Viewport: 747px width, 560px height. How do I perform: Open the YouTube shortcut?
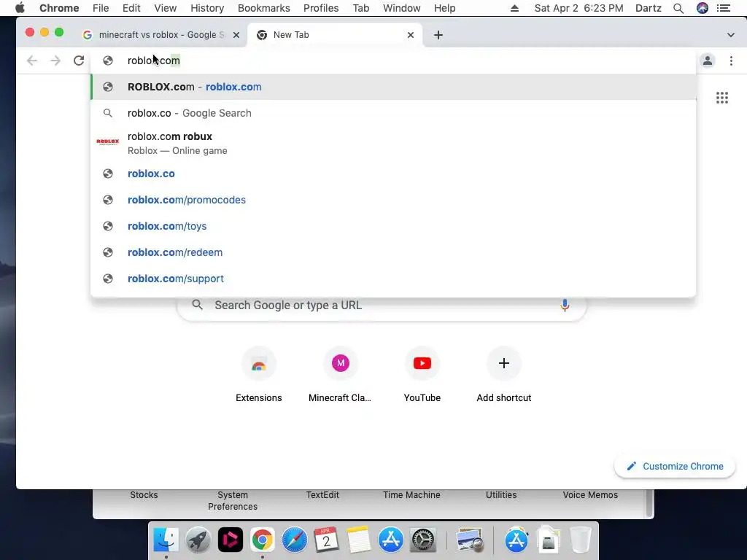(x=422, y=375)
